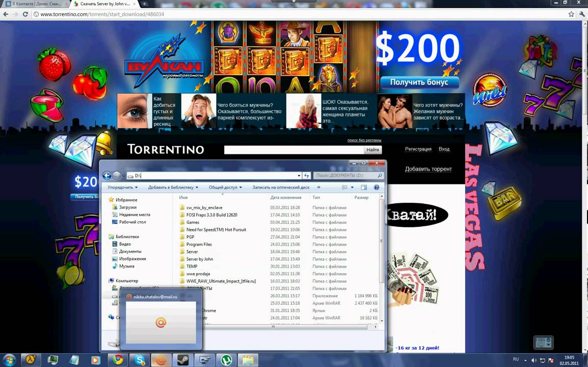The width and height of the screenshot is (588, 367).
Task: Click the nikita.shatalov@mail.ru preview thumbnail
Action: pos(161,322)
